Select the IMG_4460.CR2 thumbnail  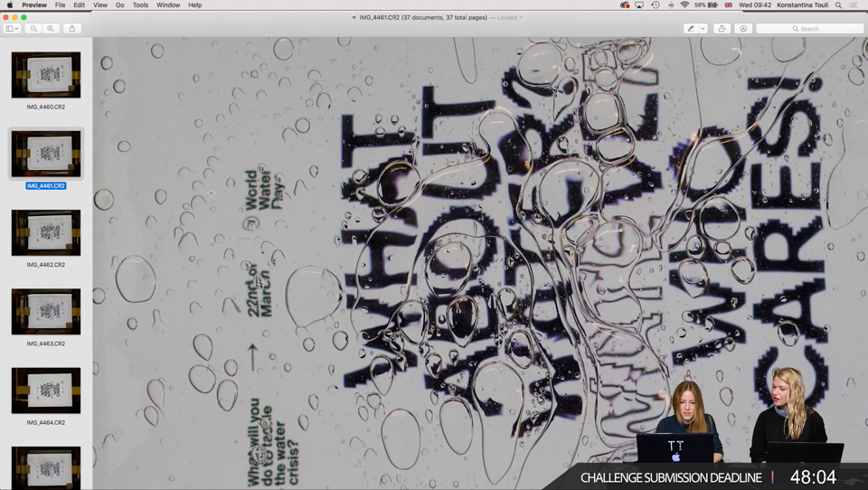pyautogui.click(x=46, y=75)
